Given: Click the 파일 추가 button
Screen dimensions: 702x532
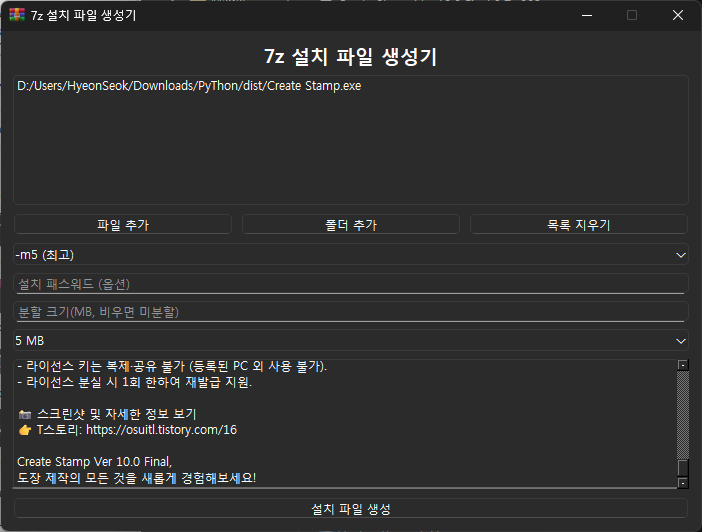Looking at the screenshot, I should [x=123, y=224].
